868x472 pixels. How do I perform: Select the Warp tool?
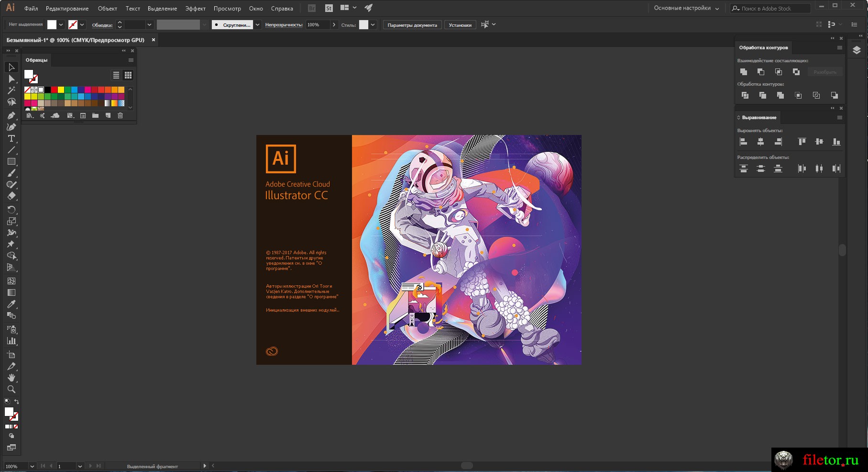pos(11,233)
